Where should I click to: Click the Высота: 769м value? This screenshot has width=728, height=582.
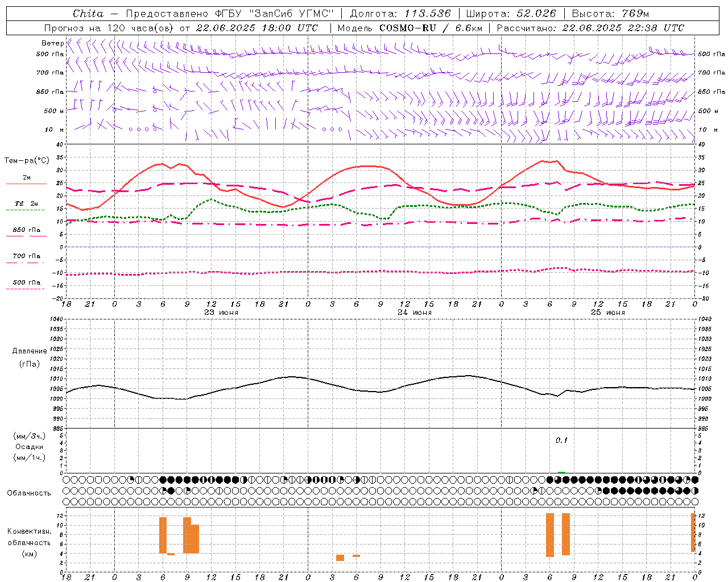610,14
